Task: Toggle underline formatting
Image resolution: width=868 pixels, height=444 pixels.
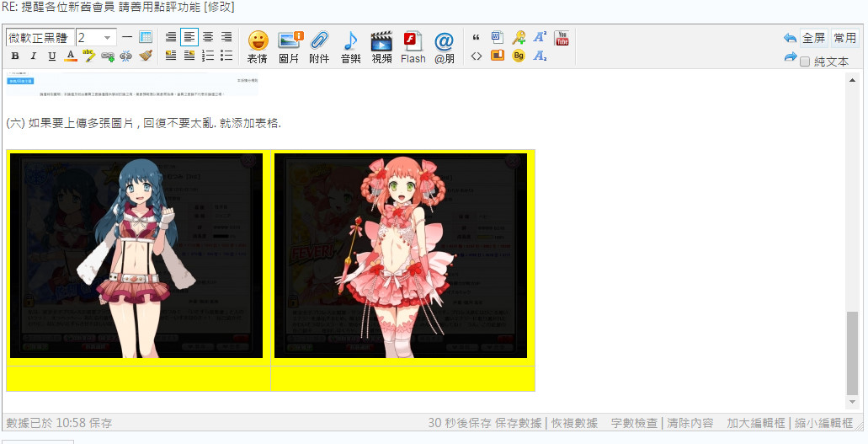Action: click(x=52, y=56)
